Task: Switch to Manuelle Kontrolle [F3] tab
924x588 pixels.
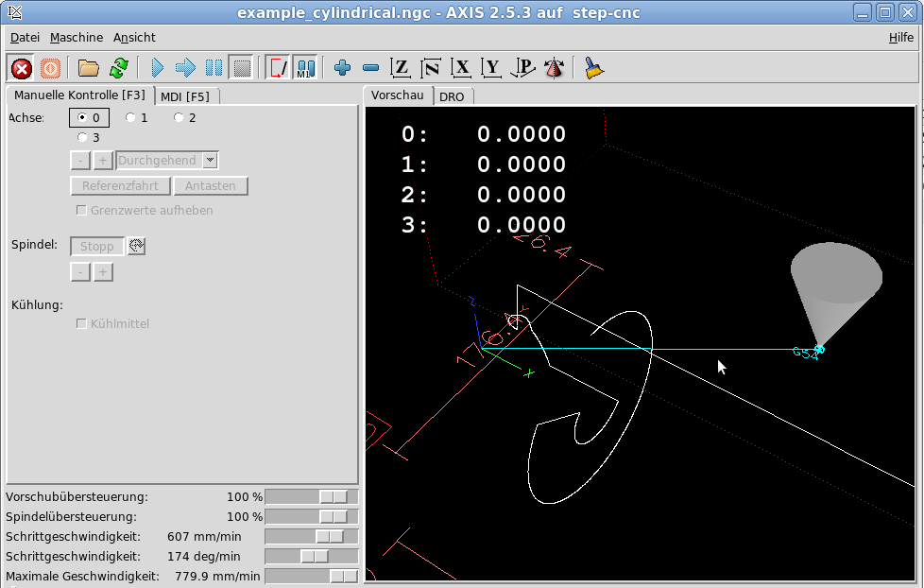Action: [79, 95]
